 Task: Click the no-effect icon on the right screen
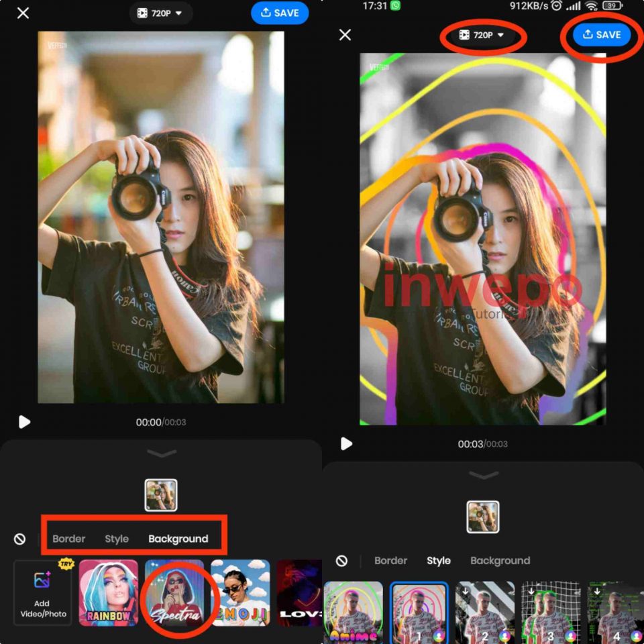[x=342, y=561]
